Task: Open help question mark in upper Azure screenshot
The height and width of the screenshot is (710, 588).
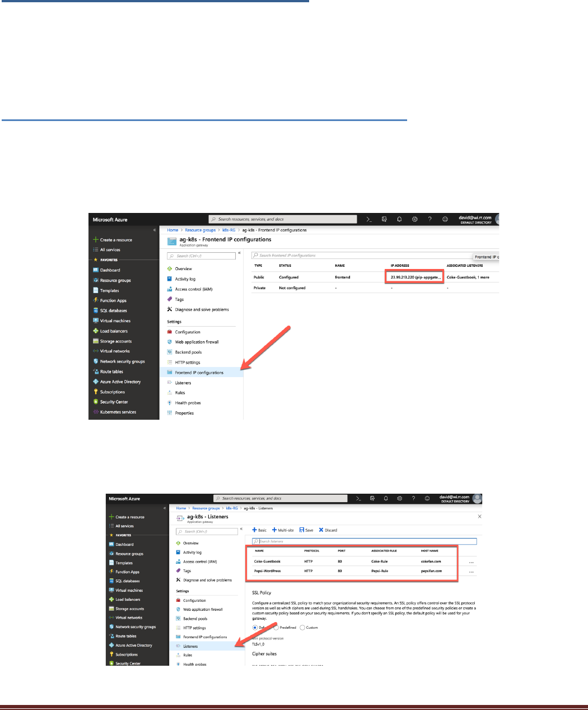Action: (x=430, y=220)
